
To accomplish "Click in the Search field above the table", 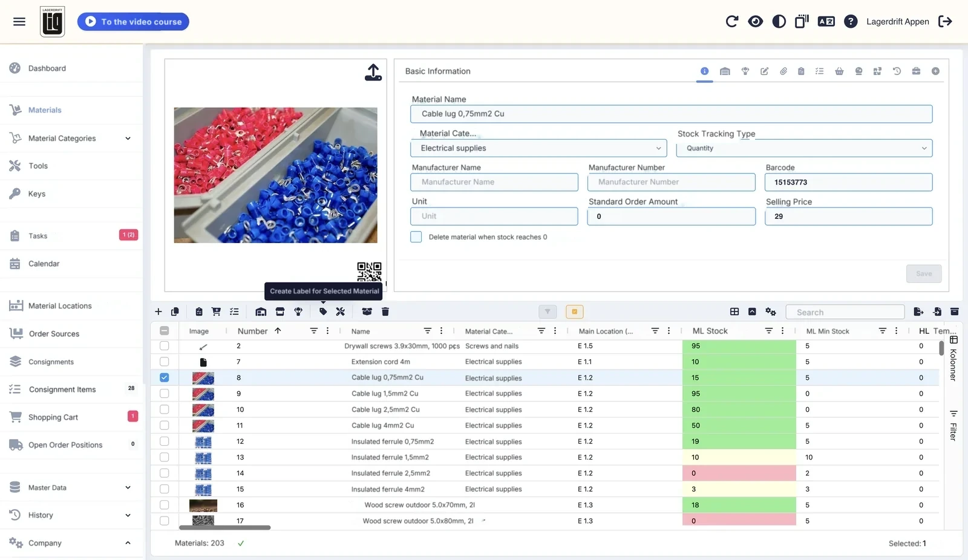I will pyautogui.click(x=845, y=312).
